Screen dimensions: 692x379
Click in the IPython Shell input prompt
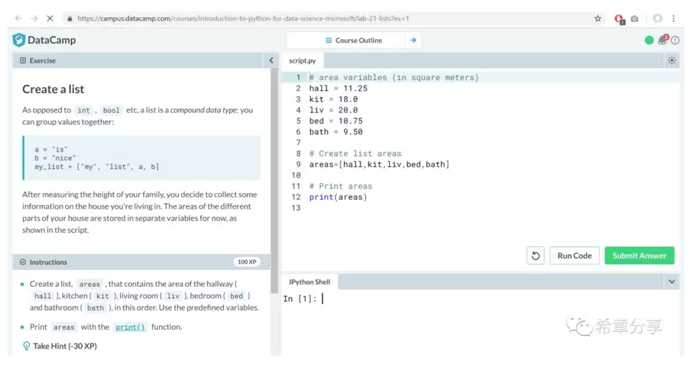323,299
